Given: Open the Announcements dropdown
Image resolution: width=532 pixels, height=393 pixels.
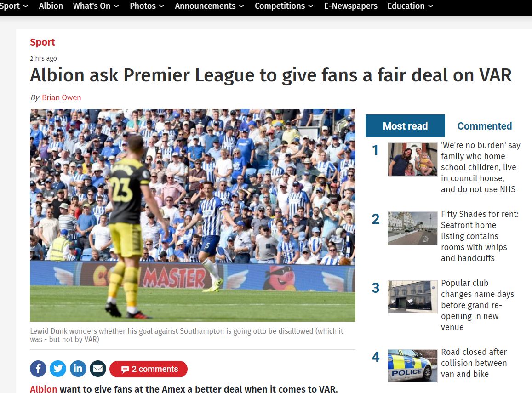Looking at the screenshot, I should tap(209, 6).
